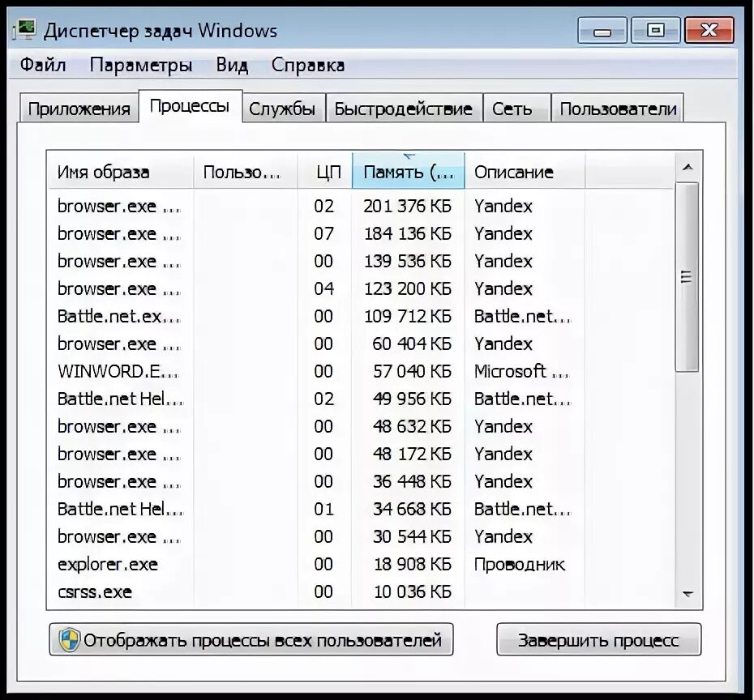This screenshot has height=700, width=754.
Task: Open the Пользователи tab
Action: pyautogui.click(x=618, y=109)
